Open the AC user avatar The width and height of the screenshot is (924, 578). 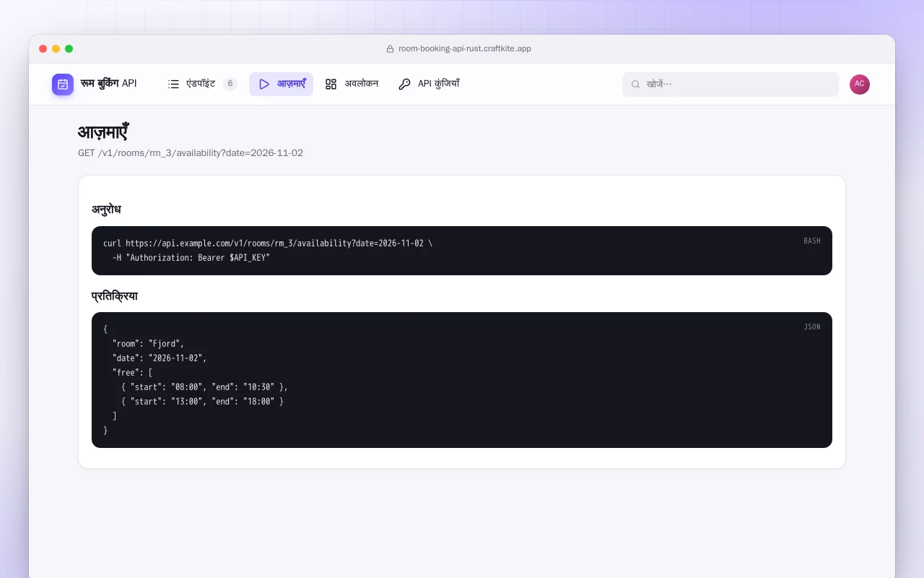point(860,85)
